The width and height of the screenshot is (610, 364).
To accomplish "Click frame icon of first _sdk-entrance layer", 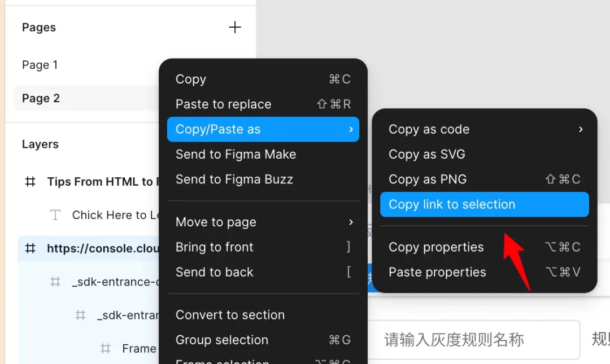I will coord(55,282).
